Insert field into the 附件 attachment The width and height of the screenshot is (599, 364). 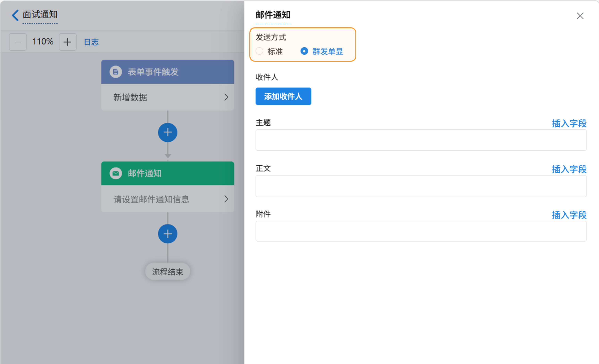569,215
